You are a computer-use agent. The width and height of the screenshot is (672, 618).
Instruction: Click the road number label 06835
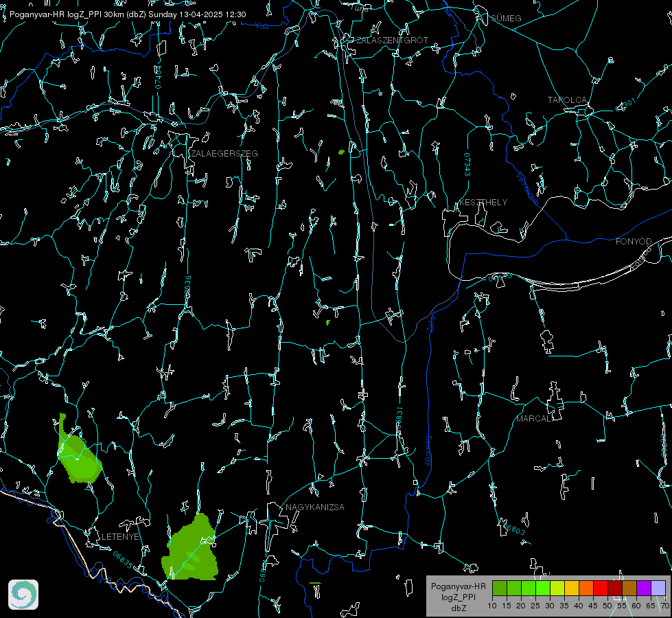[x=123, y=560]
